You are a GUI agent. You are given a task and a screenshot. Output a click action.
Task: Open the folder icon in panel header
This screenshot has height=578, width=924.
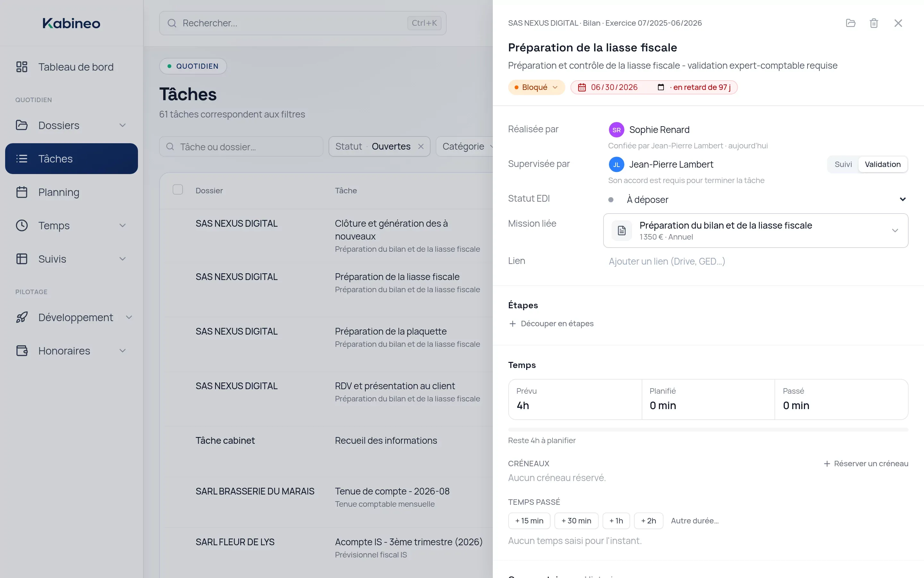click(x=850, y=23)
